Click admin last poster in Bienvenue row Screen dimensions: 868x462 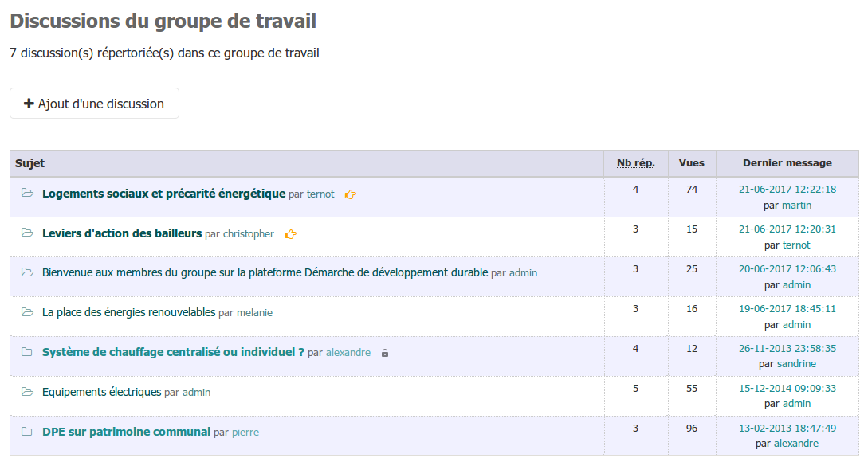tap(796, 285)
